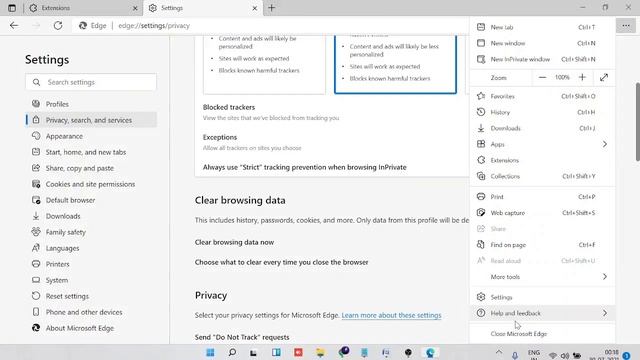Viewport: 640px width, 360px height.
Task: Go to Phone and other devices
Action: coord(84,312)
